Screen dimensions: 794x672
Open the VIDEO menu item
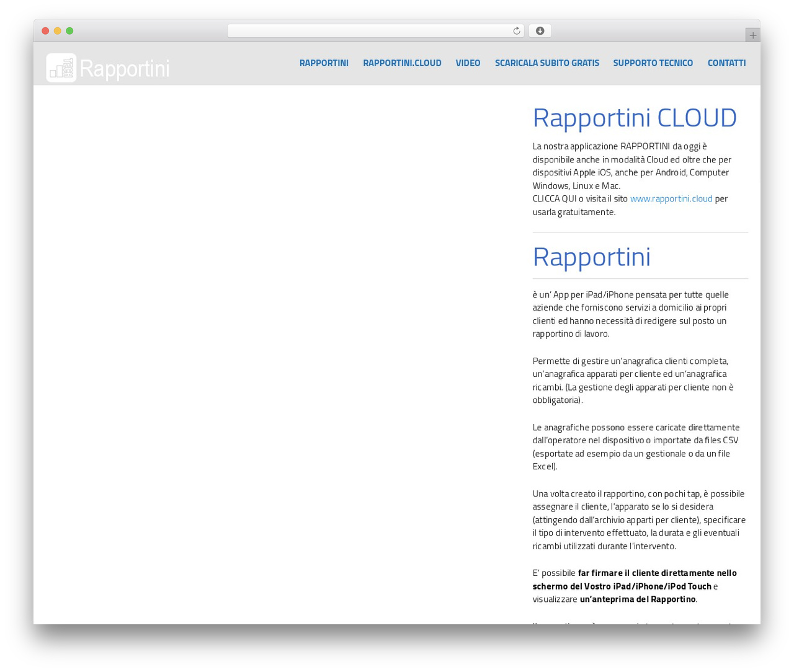coord(468,63)
